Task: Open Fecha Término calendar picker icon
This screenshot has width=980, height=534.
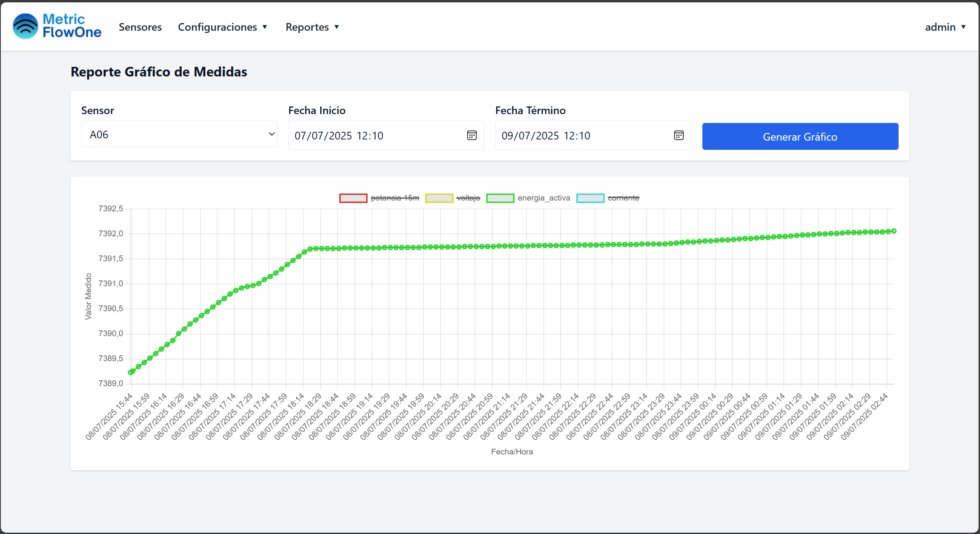Action: coord(679,135)
